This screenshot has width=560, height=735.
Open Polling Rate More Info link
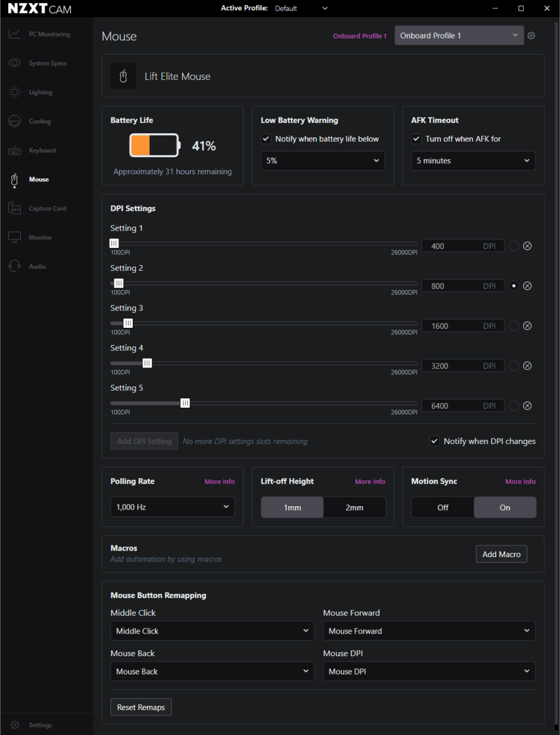pos(220,482)
